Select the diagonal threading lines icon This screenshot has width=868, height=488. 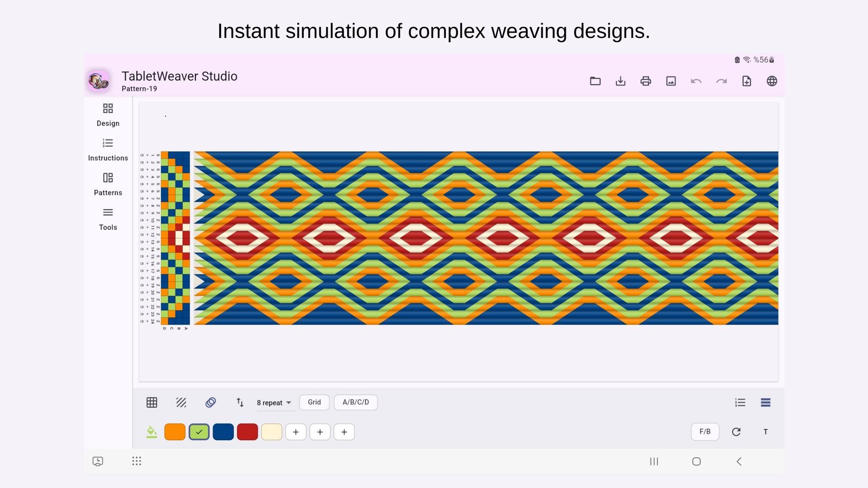pyautogui.click(x=181, y=402)
